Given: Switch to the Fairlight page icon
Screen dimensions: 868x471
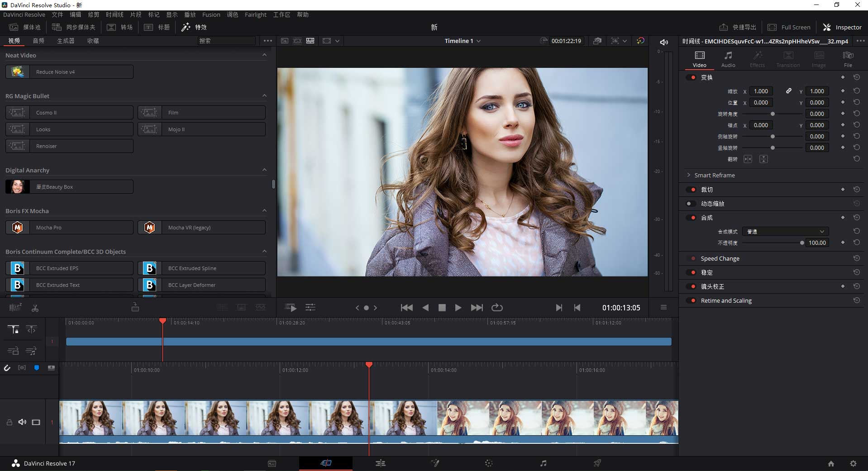Looking at the screenshot, I should [543, 463].
